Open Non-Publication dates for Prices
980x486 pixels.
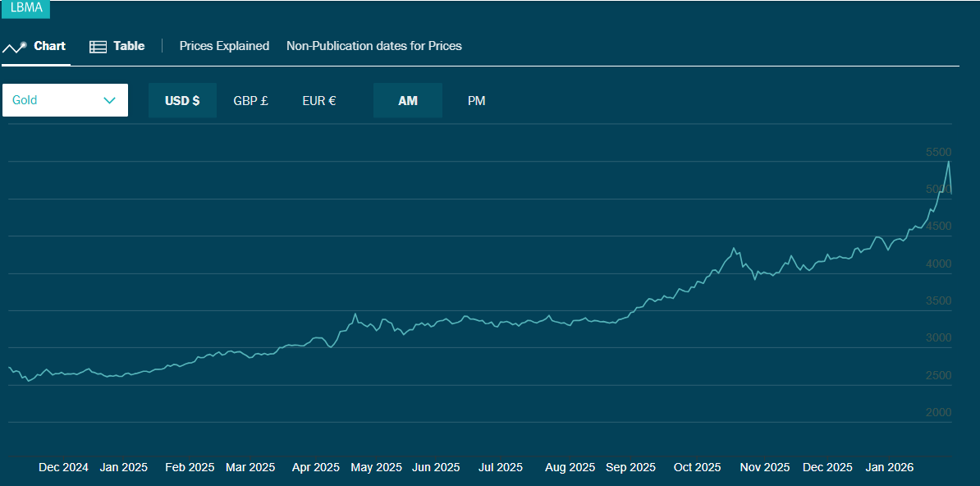[373, 46]
